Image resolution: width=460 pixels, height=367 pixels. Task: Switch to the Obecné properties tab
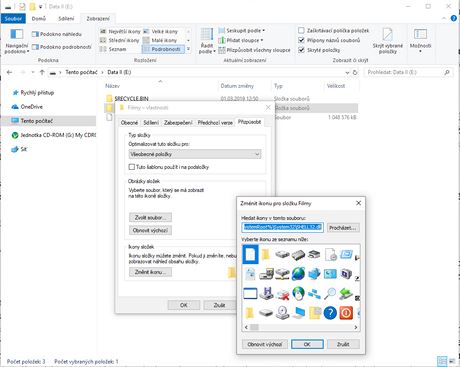click(129, 123)
